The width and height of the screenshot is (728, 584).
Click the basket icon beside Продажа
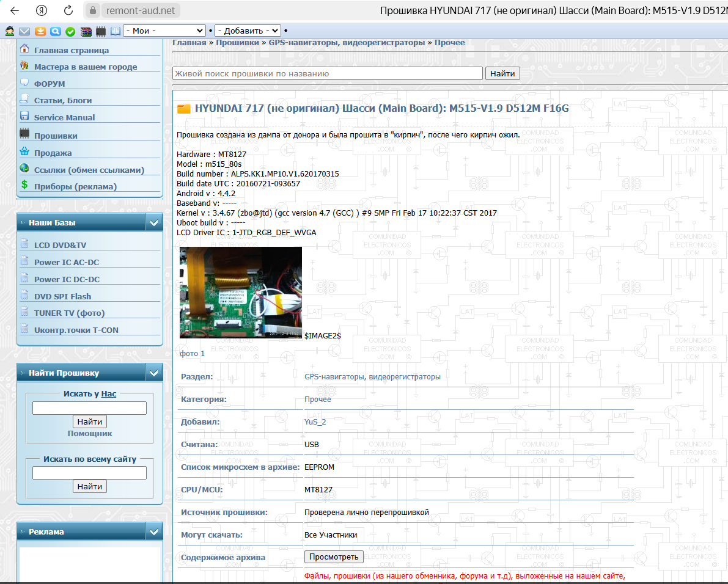tap(24, 151)
